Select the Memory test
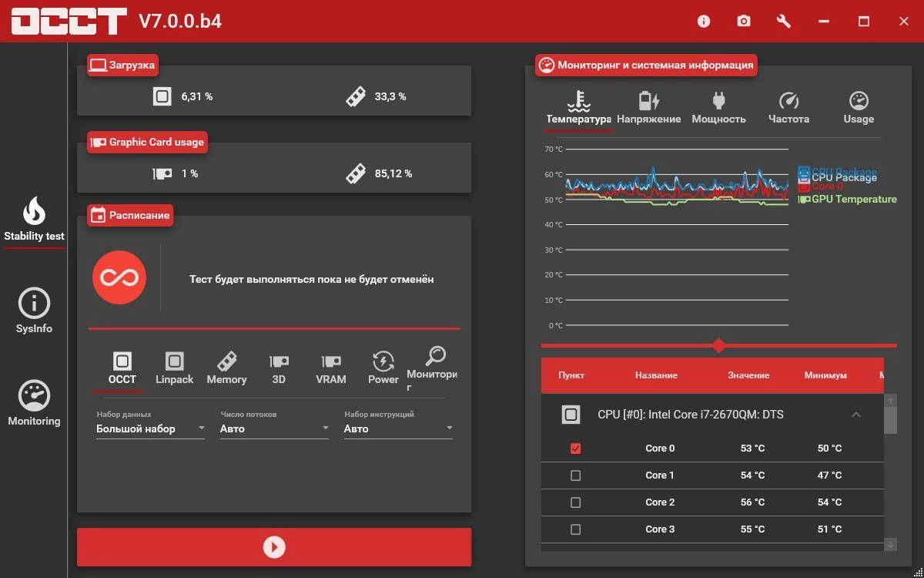Screen dimensions: 924x578 [x=226, y=368]
